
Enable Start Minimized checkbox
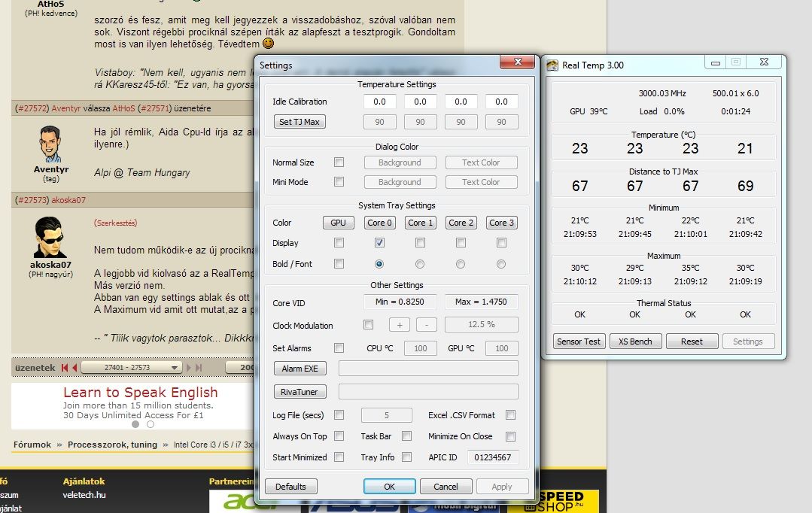pyautogui.click(x=339, y=457)
